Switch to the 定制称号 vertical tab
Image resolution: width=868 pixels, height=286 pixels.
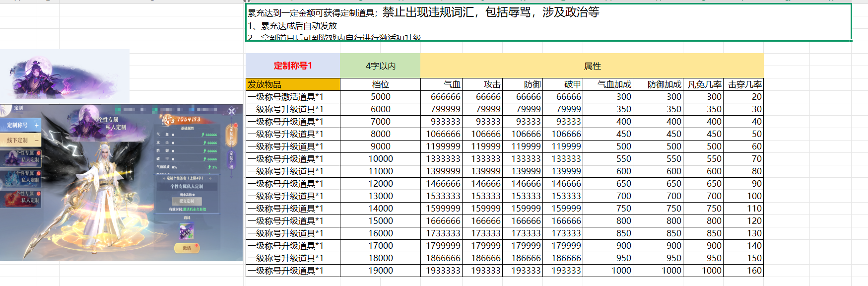click(231, 136)
